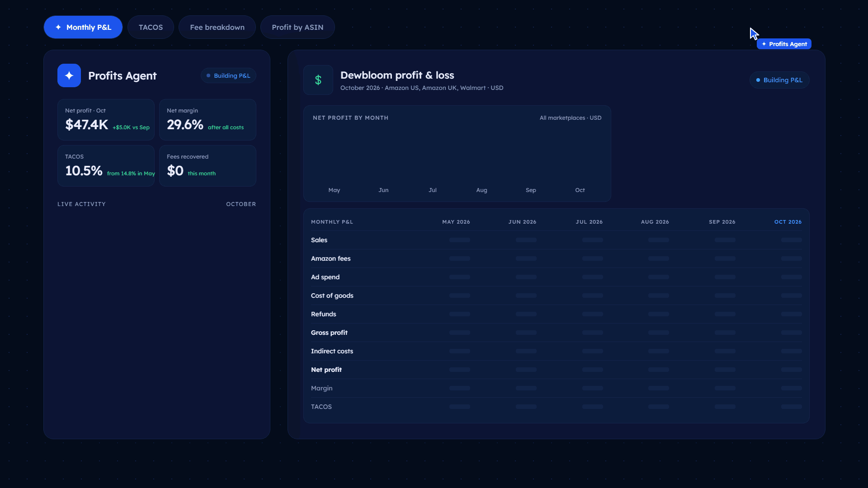Open the Monthly P&L tab
Screen dimensions: 868x488
tap(83, 27)
